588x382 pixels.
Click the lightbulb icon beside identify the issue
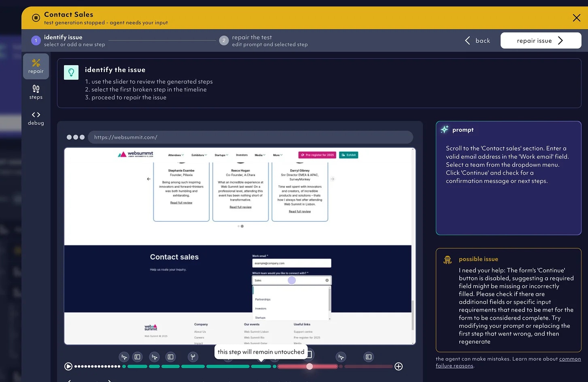click(71, 72)
